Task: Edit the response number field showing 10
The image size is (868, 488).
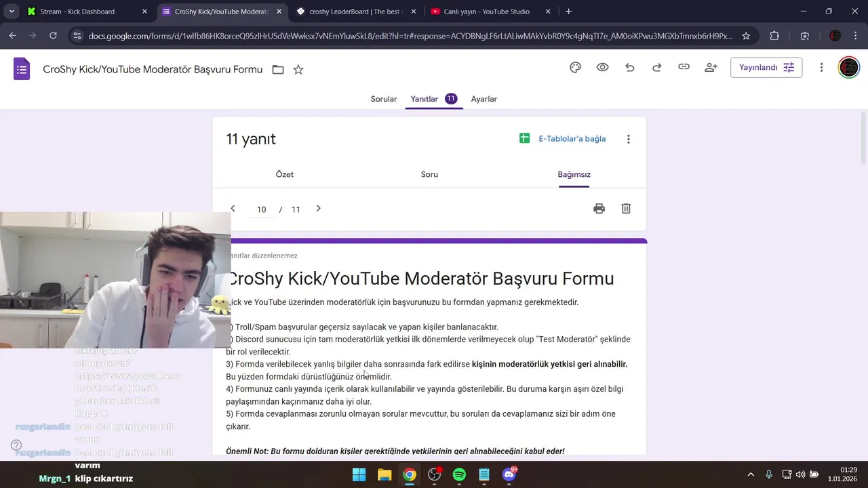Action: coord(262,209)
